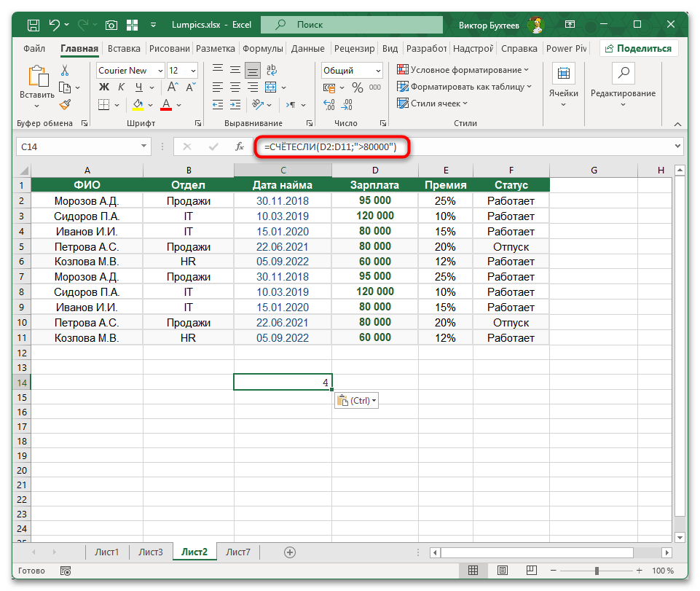Click the Paste clipboard icon
The image size is (700, 591).
pos(39,76)
